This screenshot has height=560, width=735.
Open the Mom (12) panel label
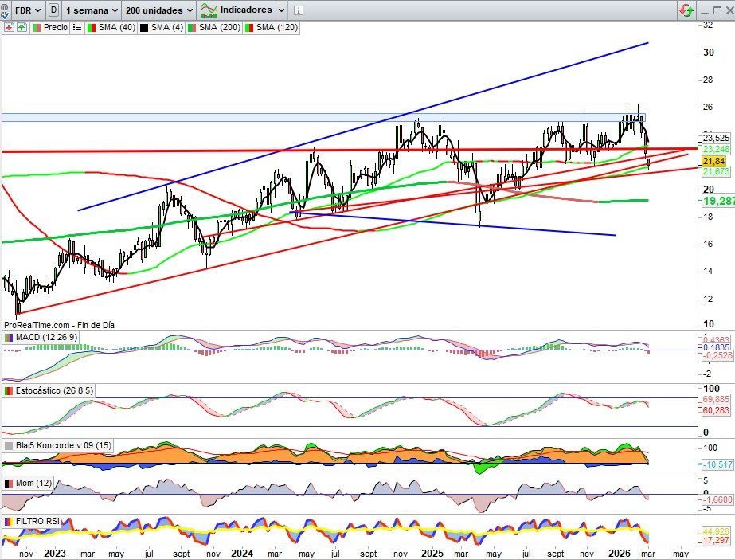28,483
